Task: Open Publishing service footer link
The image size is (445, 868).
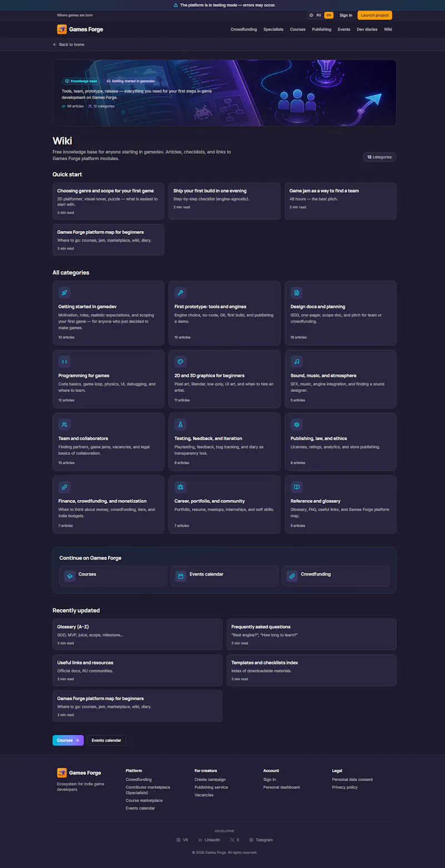Action: (x=211, y=787)
